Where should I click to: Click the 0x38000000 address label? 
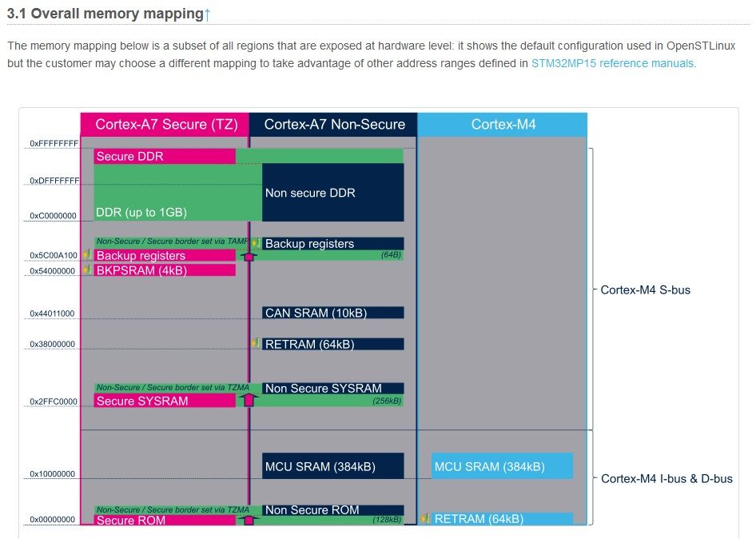(x=53, y=344)
